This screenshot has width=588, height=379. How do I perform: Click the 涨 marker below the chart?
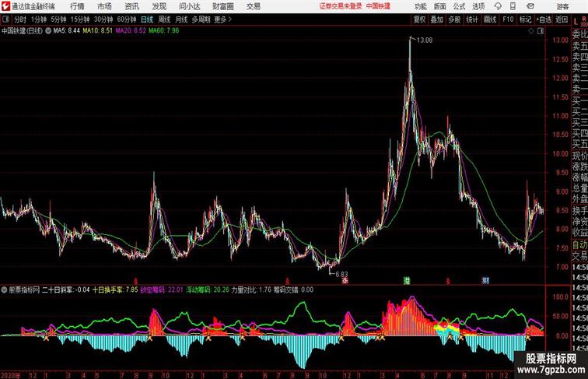[x=345, y=280]
